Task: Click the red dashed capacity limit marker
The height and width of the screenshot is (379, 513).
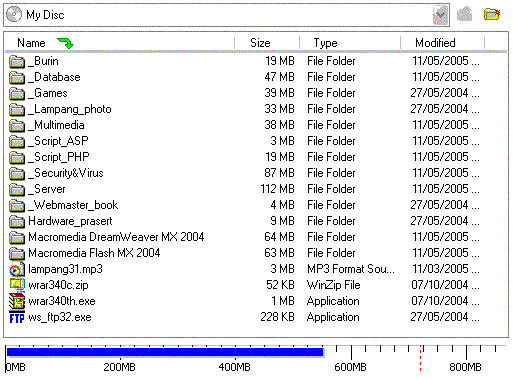Action: [421, 358]
